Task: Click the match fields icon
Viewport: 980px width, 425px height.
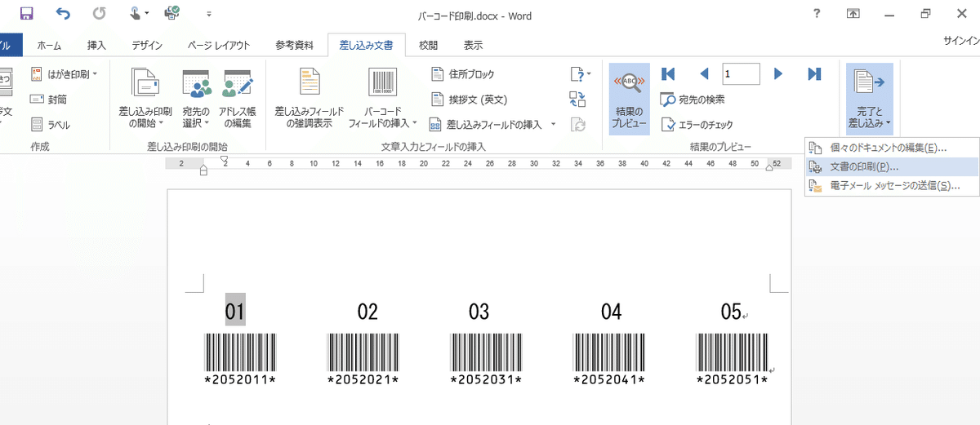Action: [578, 100]
